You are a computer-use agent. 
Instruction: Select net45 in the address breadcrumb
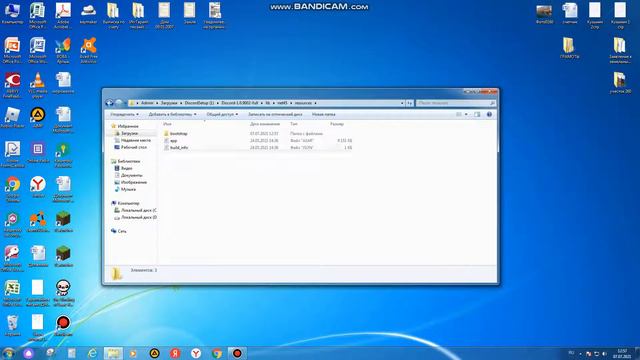point(282,103)
